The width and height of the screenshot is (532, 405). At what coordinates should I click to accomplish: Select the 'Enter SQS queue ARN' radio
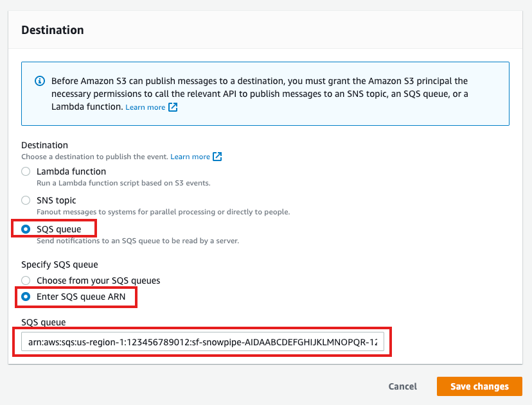(26, 297)
